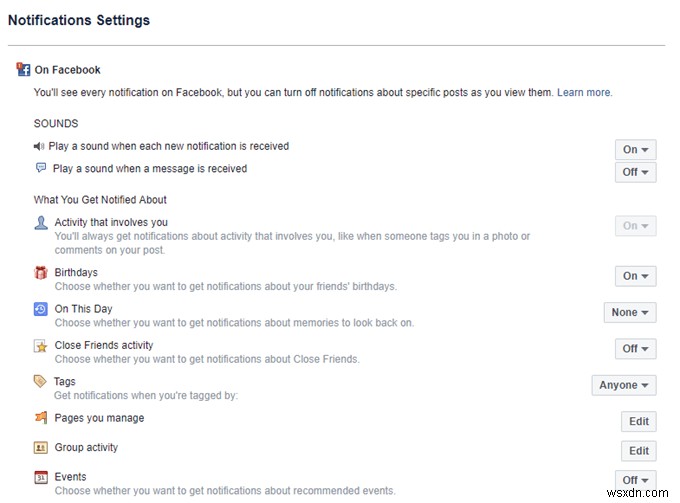Click the description about friends' birthdays notifications
Viewport: 680px width, 503px height.
point(226,287)
